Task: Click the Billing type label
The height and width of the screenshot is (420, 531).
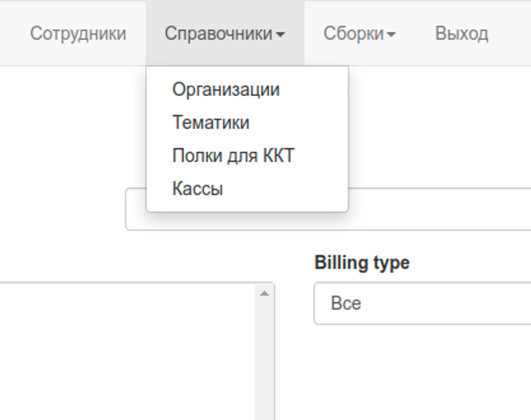Action: pyautogui.click(x=362, y=262)
